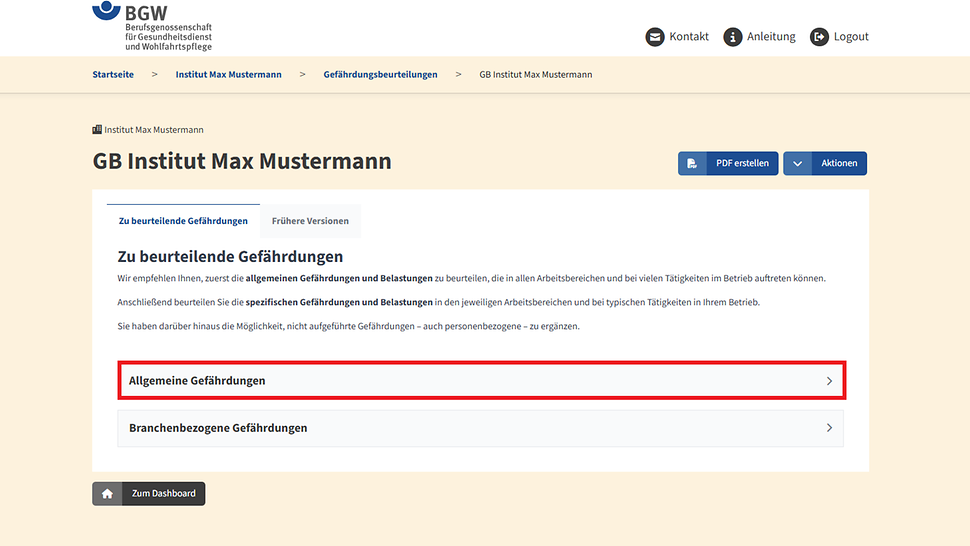Click the Zu beurteilende Gefährdungen section heading

point(230,256)
